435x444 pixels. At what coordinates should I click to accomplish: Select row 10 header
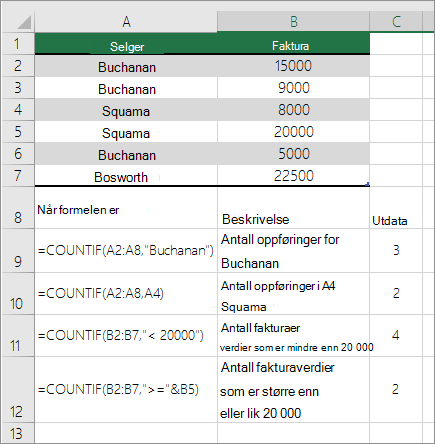tap(18, 294)
